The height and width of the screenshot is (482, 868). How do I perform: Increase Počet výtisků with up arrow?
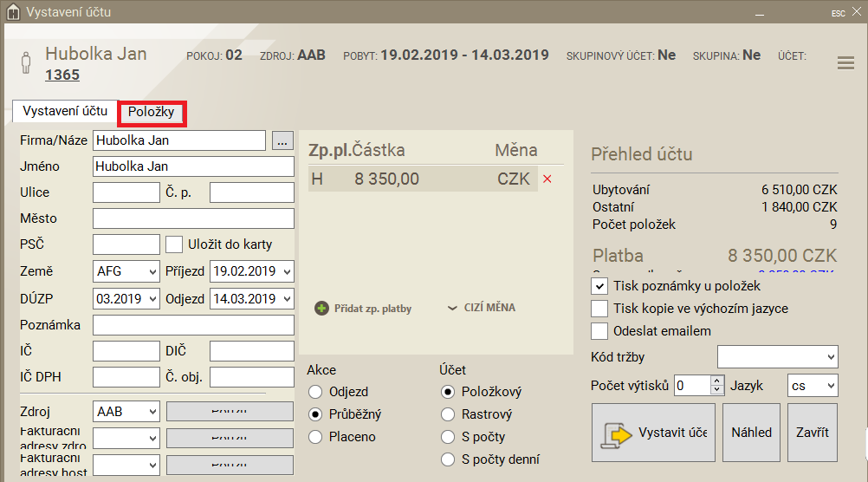[x=716, y=381]
